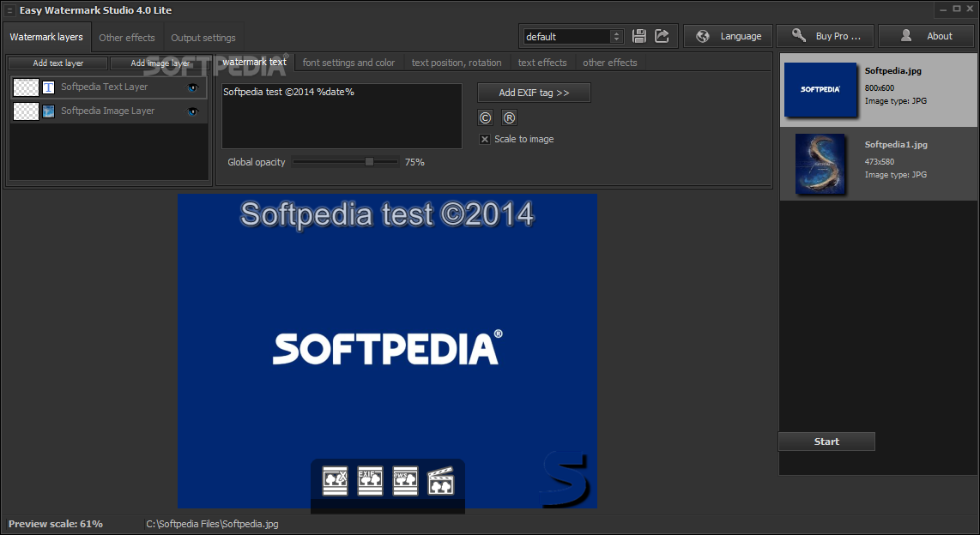
Task: Toggle visibility eye of Softpedia Image Layer
Action: tap(192, 111)
